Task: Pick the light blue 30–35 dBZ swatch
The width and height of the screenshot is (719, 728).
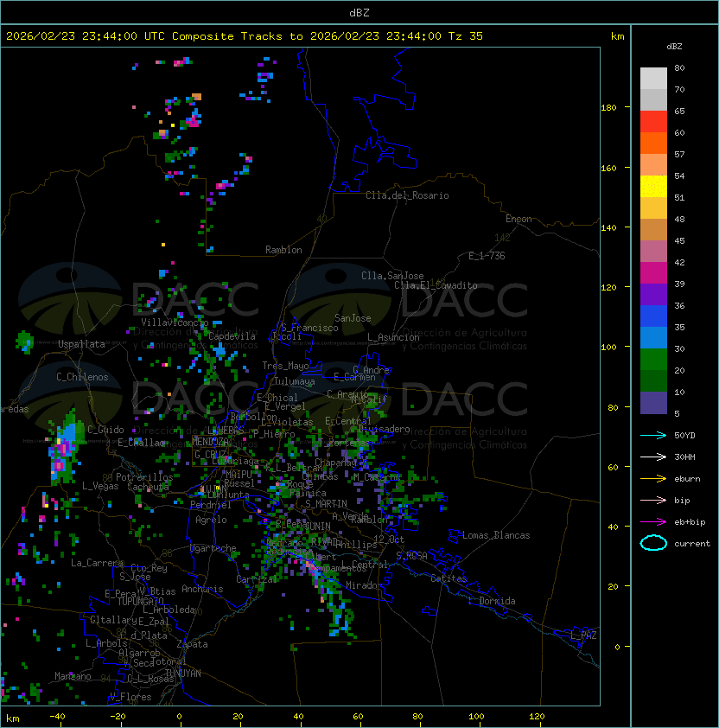Action: coord(653,338)
